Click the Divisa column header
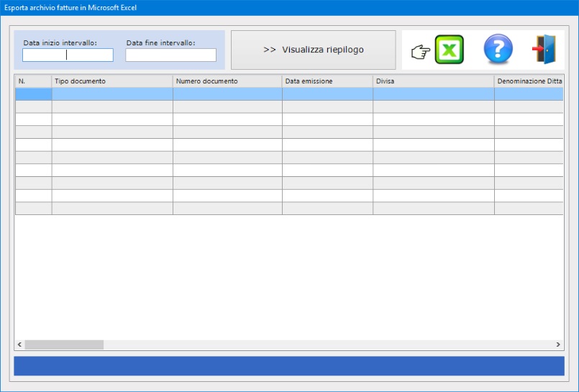 click(434, 81)
